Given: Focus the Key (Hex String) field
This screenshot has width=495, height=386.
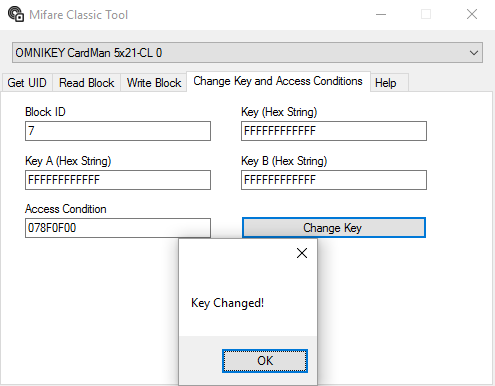Looking at the screenshot, I should (334, 131).
